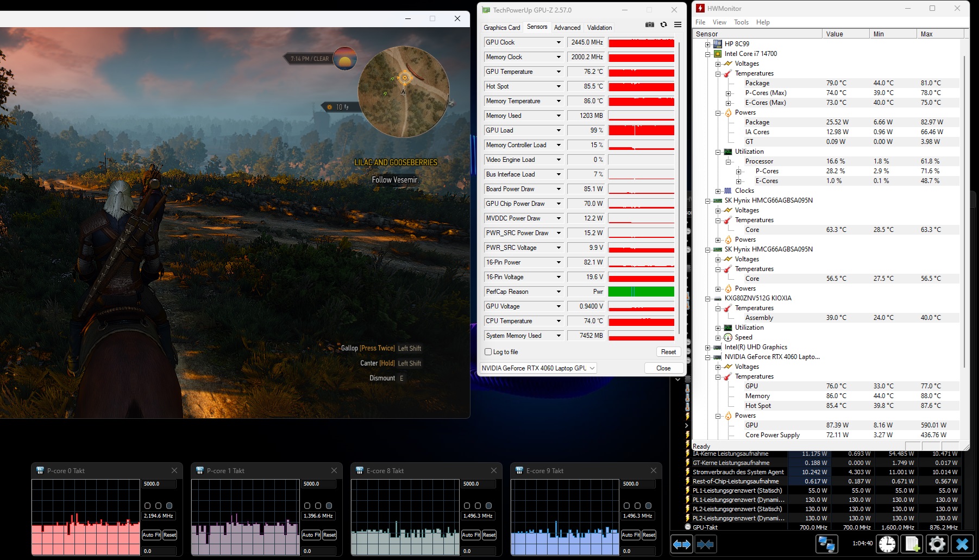Expand the Clocks node under Intel Core i7

[718, 191]
